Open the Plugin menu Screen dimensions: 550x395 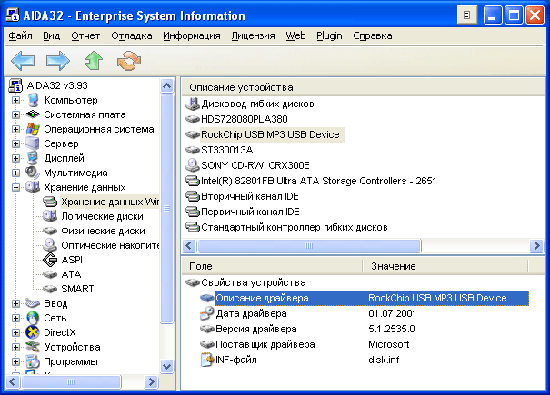329,36
